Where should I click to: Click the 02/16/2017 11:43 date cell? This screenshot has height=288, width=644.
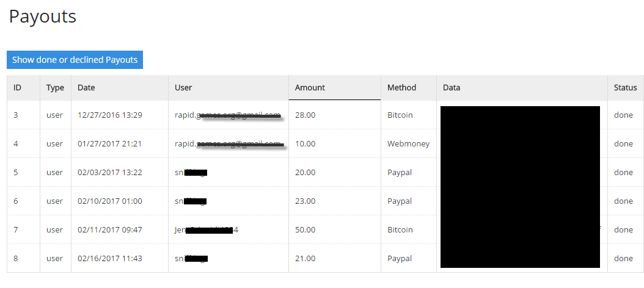(x=110, y=259)
